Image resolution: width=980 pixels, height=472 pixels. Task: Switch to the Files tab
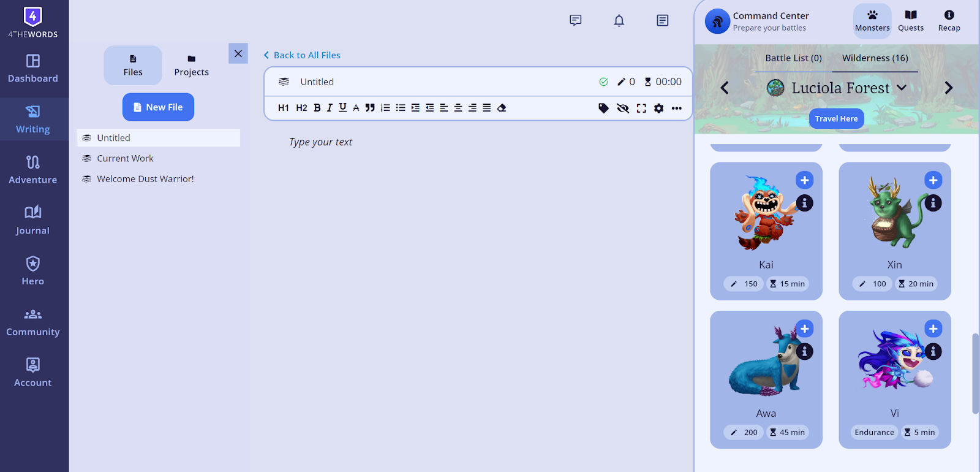133,65
